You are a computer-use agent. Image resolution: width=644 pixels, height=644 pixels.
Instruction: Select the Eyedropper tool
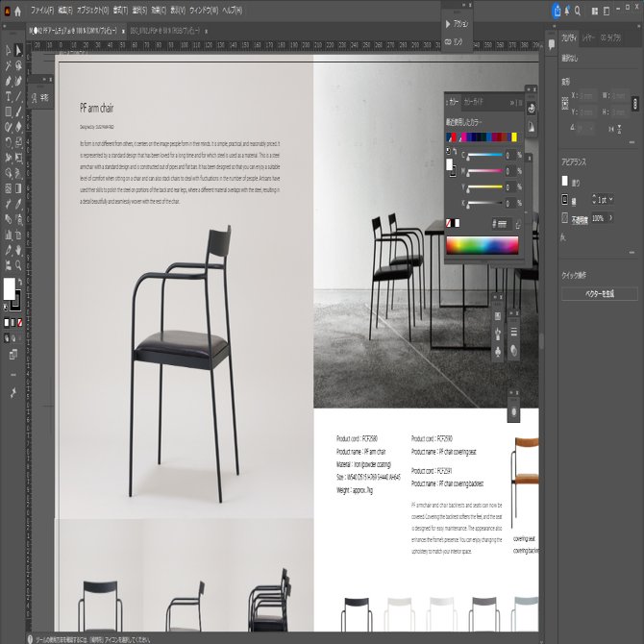pyautogui.click(x=18, y=204)
